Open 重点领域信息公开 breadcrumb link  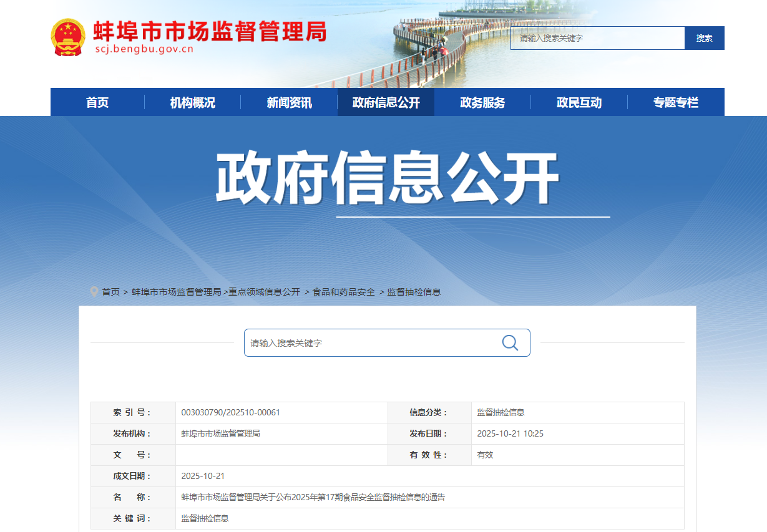pos(264,292)
